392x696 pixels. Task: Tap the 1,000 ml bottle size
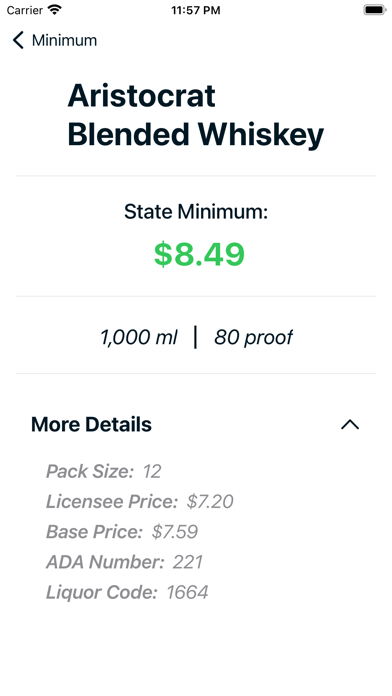point(139,337)
